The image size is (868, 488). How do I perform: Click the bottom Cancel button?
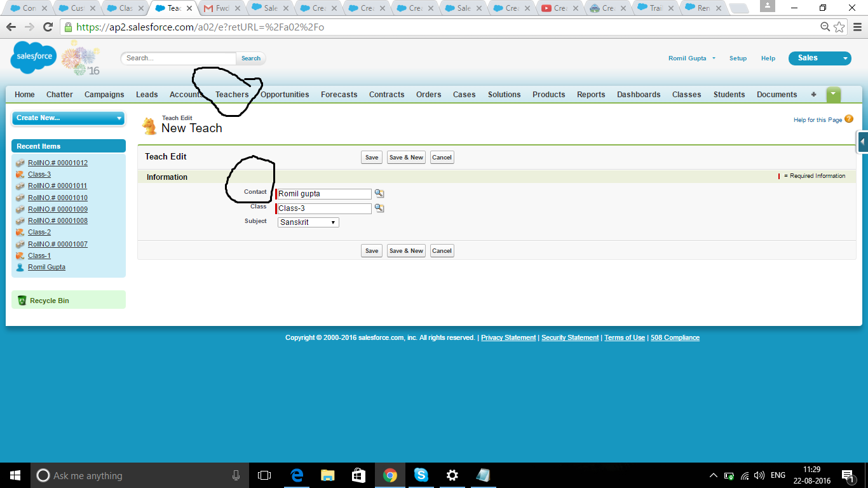442,251
